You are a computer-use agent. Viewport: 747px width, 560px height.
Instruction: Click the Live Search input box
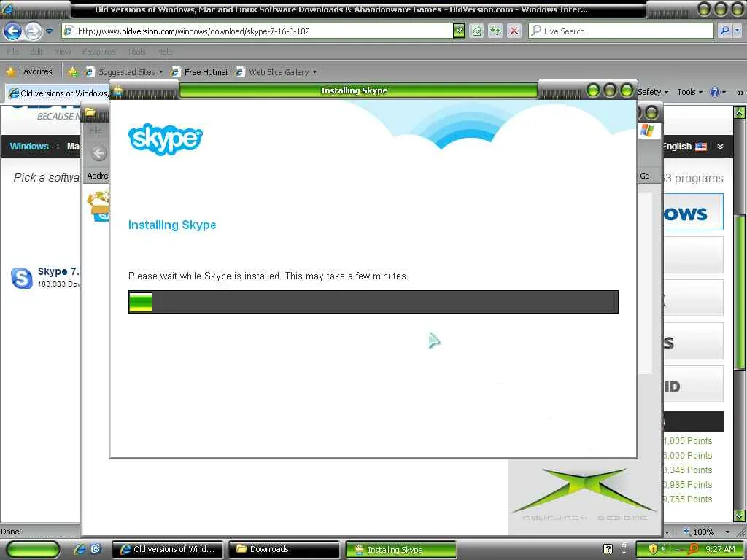[622, 31]
